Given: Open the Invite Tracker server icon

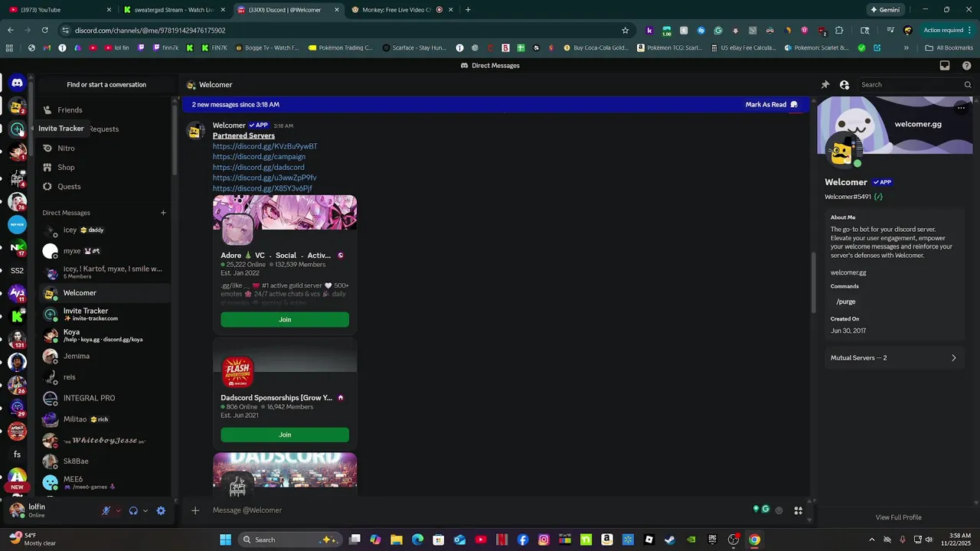Looking at the screenshot, I should click(x=17, y=129).
